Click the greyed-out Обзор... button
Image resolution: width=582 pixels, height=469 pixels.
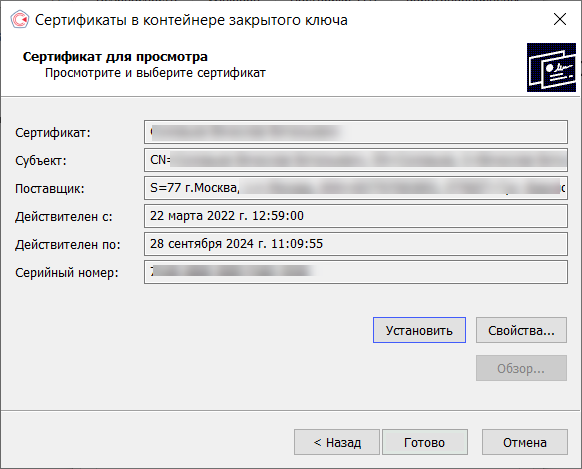[521, 368]
